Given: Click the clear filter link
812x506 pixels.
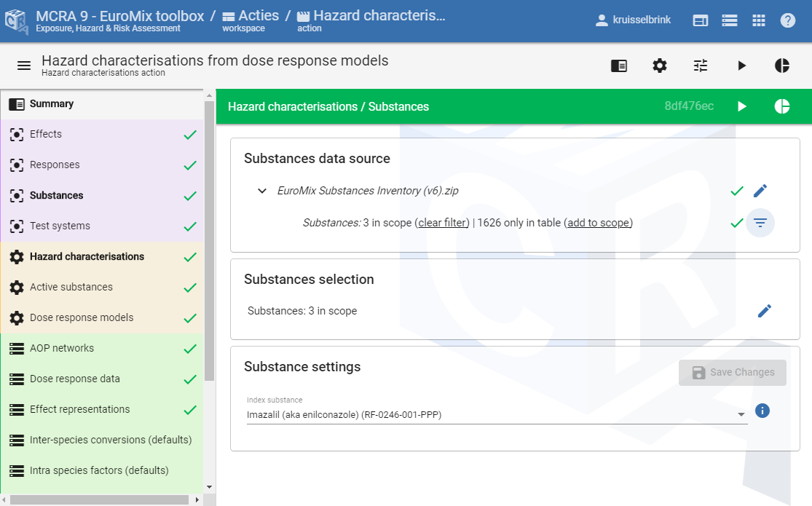Looking at the screenshot, I should click(x=442, y=223).
